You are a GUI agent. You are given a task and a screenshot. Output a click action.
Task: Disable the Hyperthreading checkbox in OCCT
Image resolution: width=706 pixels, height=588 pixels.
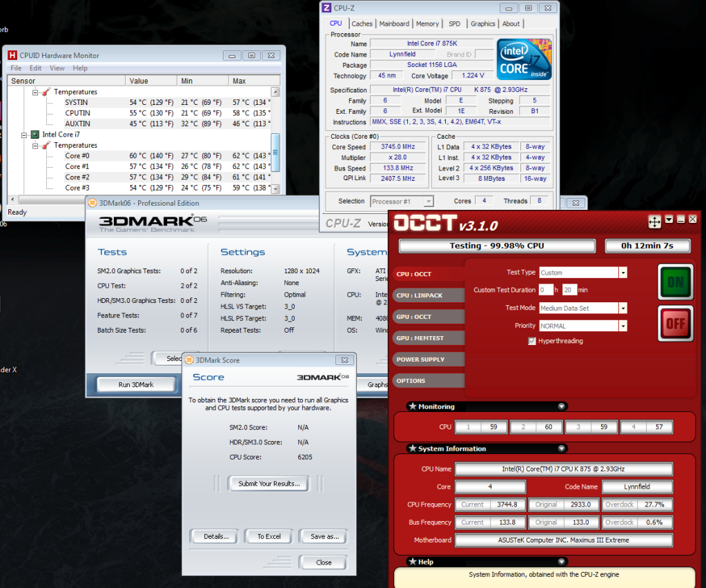531,341
